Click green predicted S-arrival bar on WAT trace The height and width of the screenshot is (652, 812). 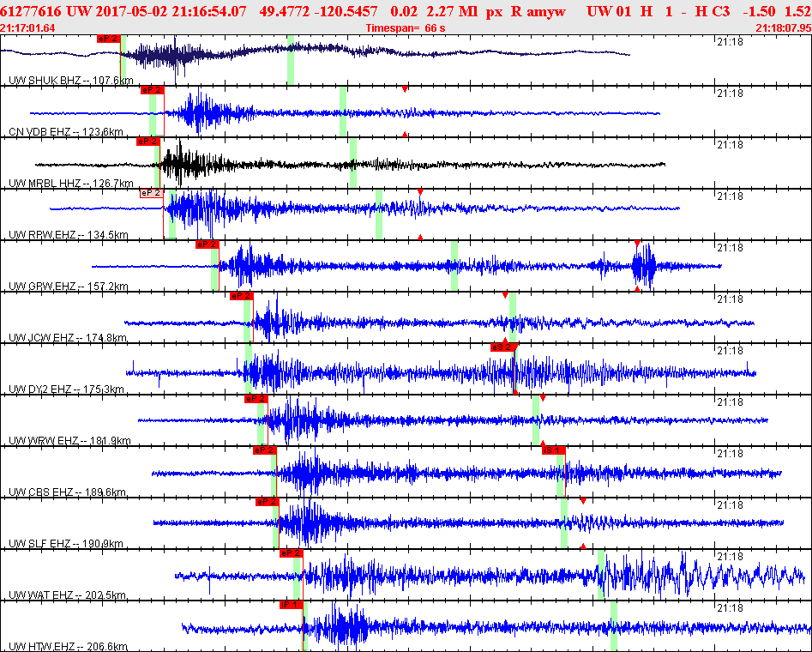(x=601, y=575)
